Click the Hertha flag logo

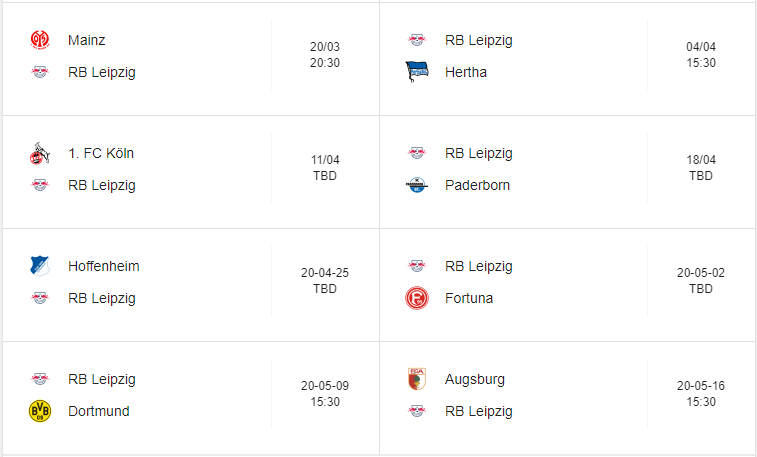417,72
